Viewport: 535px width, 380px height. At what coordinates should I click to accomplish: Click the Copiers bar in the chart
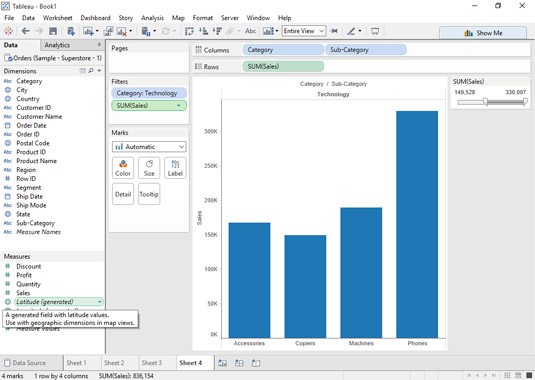coord(305,287)
